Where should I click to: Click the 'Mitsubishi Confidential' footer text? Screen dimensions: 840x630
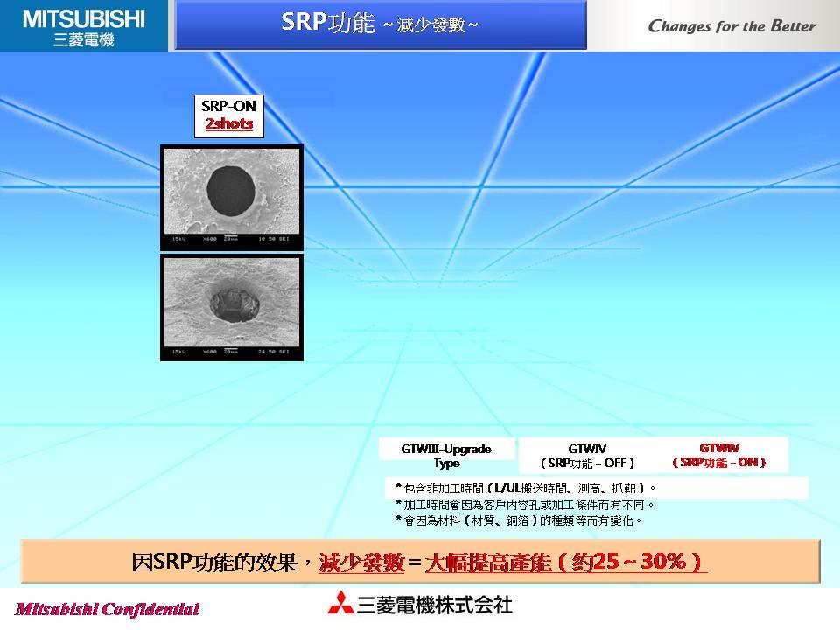[x=107, y=609]
